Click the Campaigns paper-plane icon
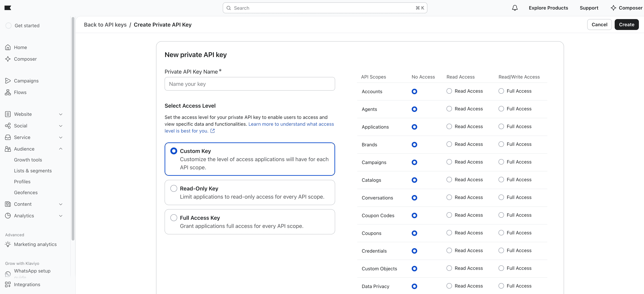The height and width of the screenshot is (294, 644). (8, 81)
